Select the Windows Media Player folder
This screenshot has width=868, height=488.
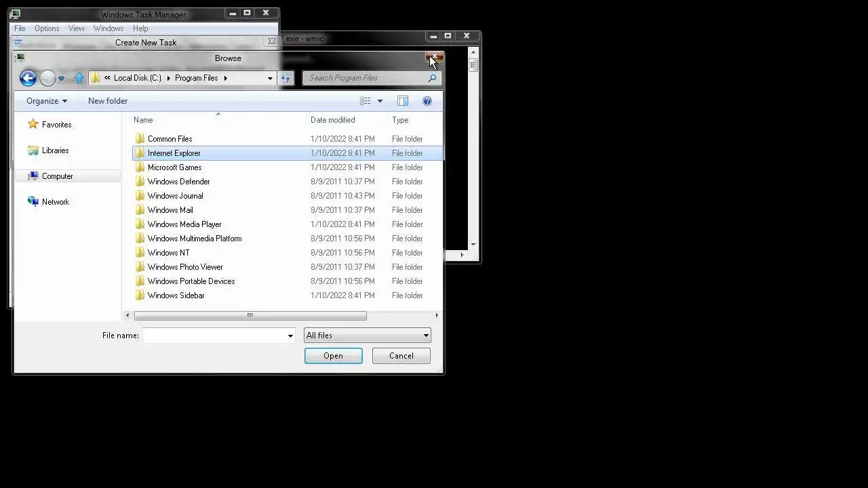click(288, 224)
